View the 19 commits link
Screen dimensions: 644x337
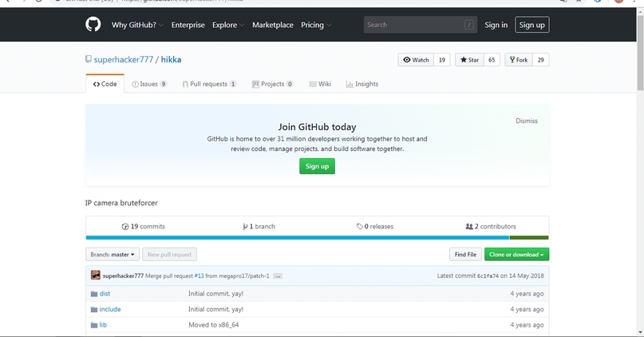click(x=144, y=227)
